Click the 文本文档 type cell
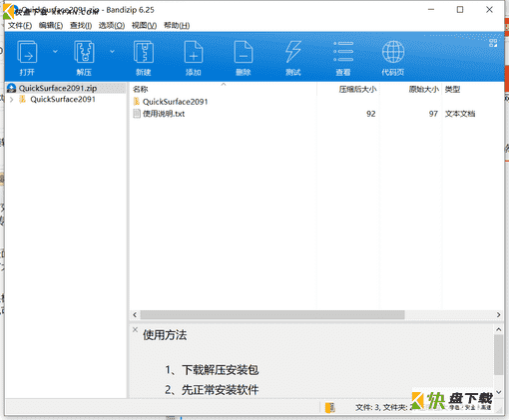Viewport: 509px width, 420px height. pyautogui.click(x=460, y=114)
